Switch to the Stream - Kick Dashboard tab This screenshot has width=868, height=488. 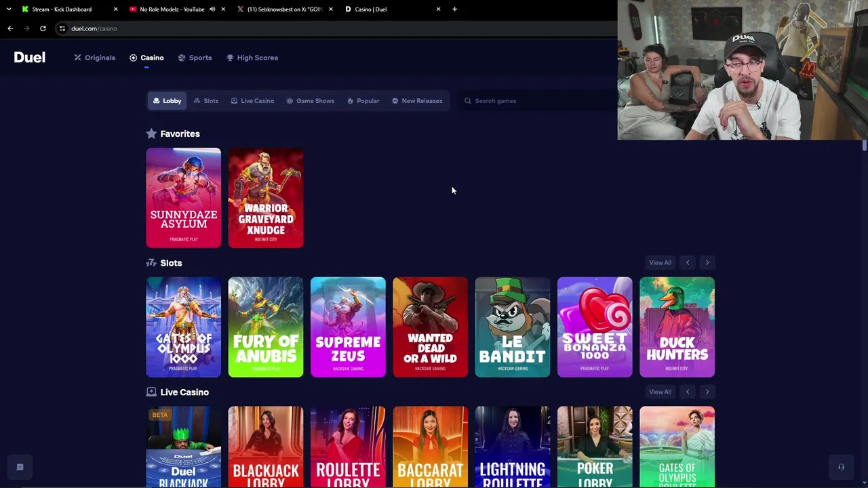pyautogui.click(x=62, y=9)
